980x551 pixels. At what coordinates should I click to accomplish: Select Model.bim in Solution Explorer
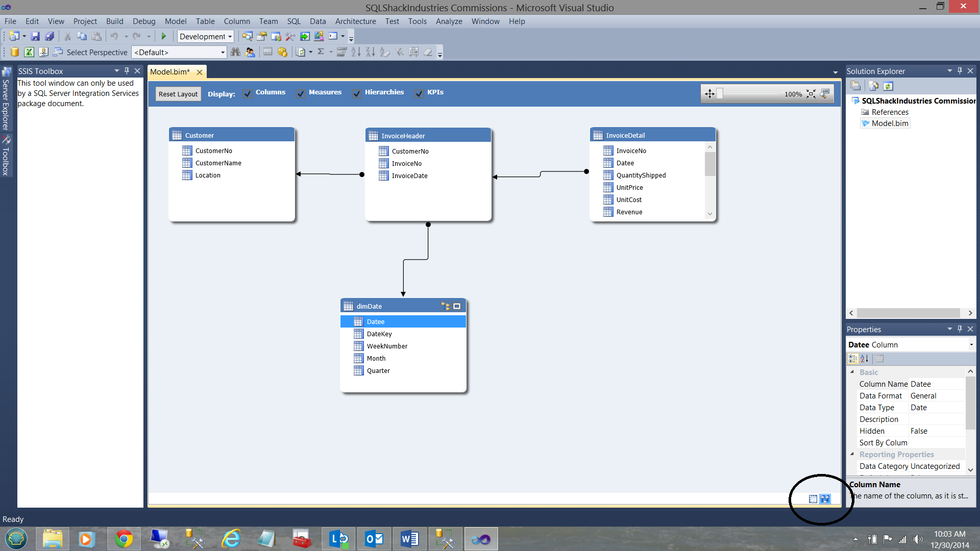pos(890,123)
